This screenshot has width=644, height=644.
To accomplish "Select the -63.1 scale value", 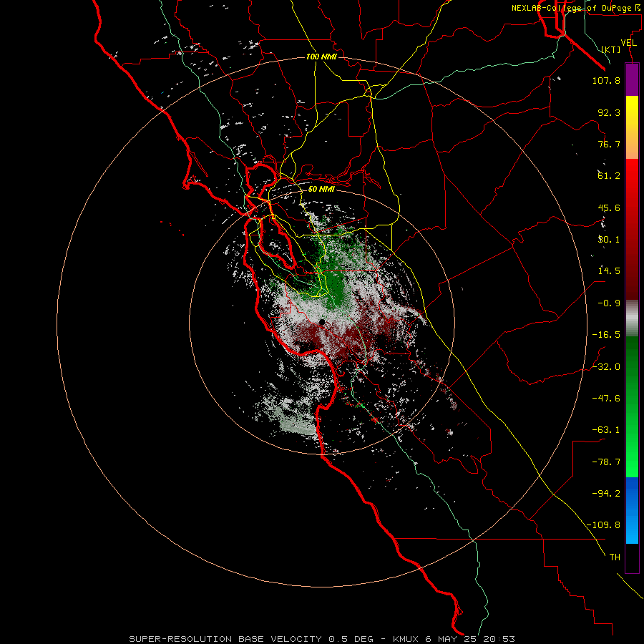I will (x=606, y=430).
